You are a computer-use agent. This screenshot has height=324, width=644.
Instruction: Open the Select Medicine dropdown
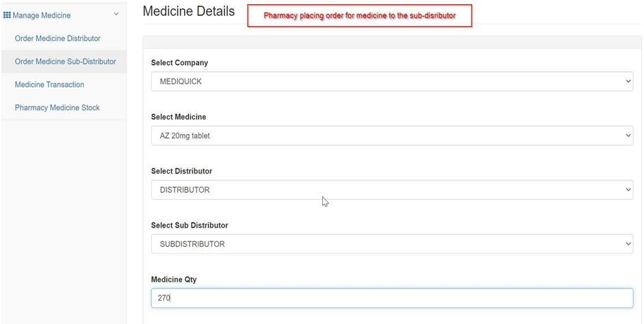pos(392,135)
